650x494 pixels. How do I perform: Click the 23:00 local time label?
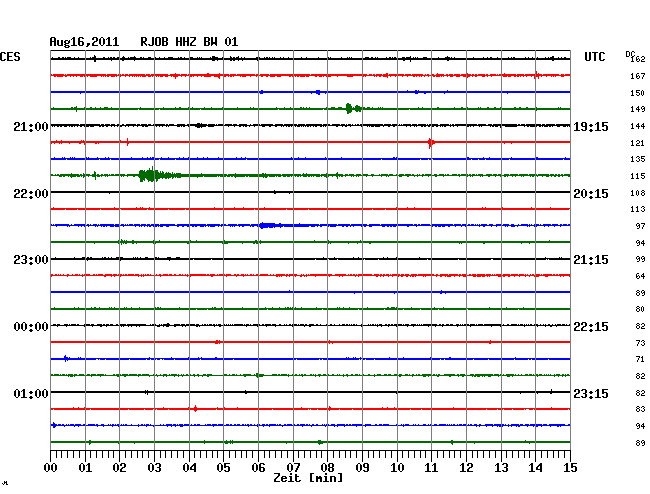[31, 260]
